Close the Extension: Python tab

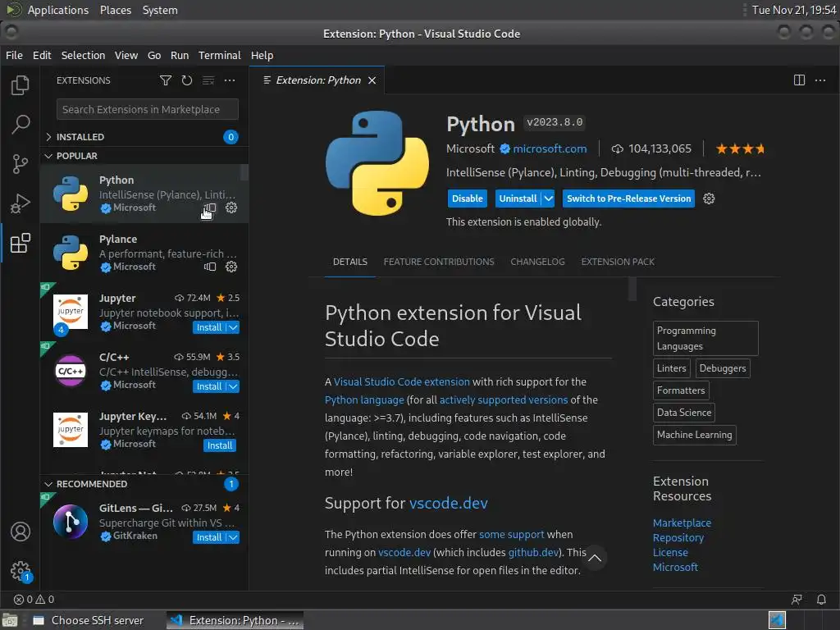[372, 80]
